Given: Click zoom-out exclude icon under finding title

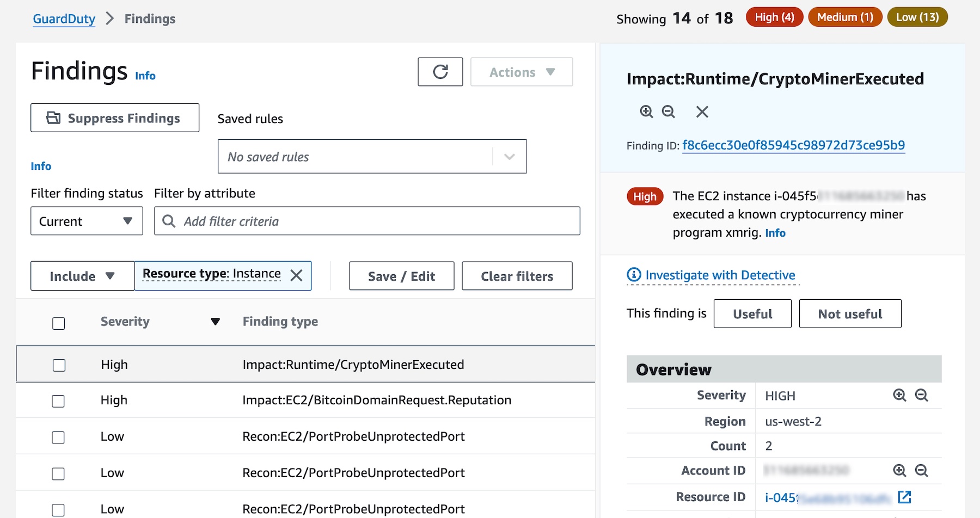Looking at the screenshot, I should pyautogui.click(x=669, y=112).
